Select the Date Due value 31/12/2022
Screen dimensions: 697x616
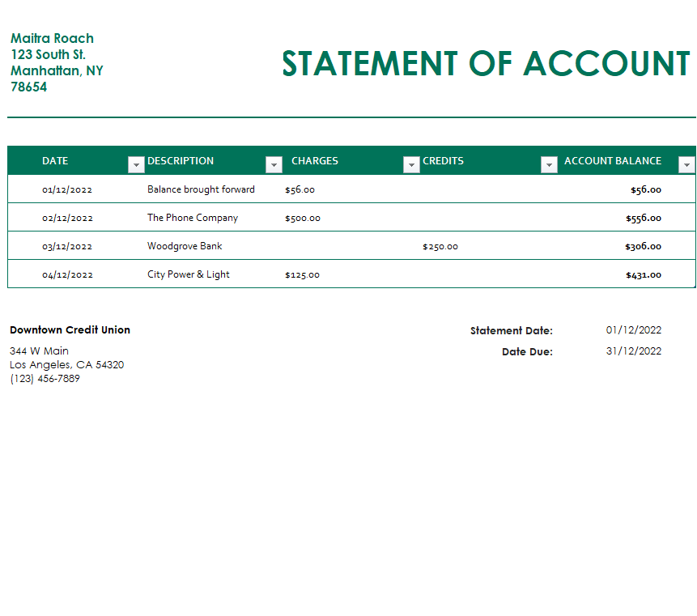(634, 351)
